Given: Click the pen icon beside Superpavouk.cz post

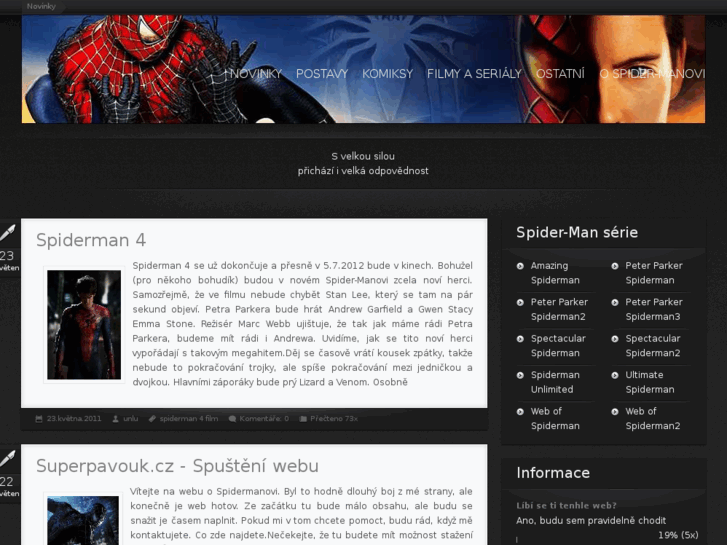Looking at the screenshot, I should (x=8, y=458).
